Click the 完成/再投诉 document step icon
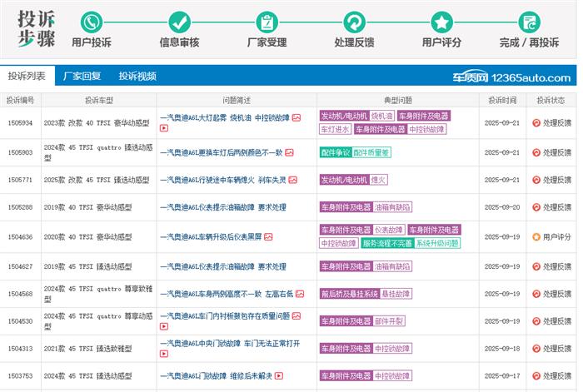Screen dimensions: 583x392 529,22
